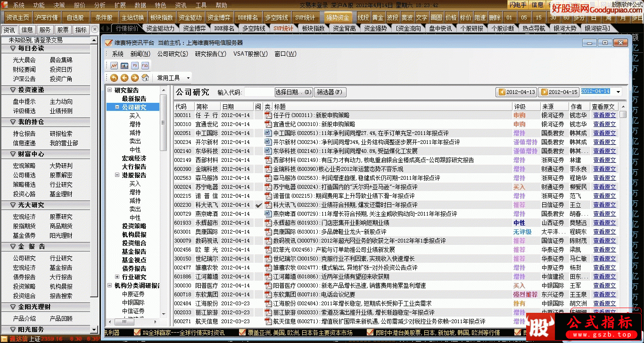The image size is (644, 343).
Task: Open the 股票 sidebar tab
Action: pyautogui.click(x=63, y=30)
